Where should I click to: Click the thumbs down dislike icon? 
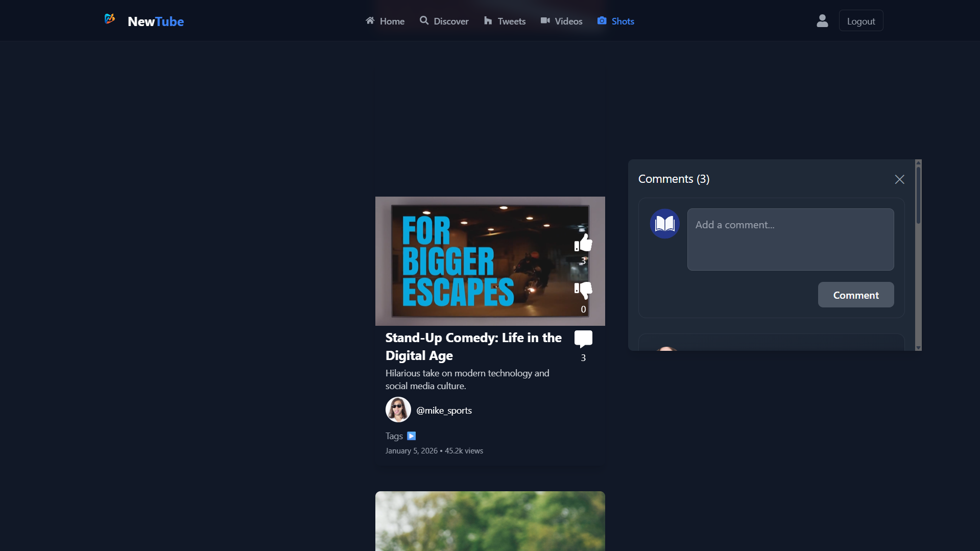[x=583, y=290]
